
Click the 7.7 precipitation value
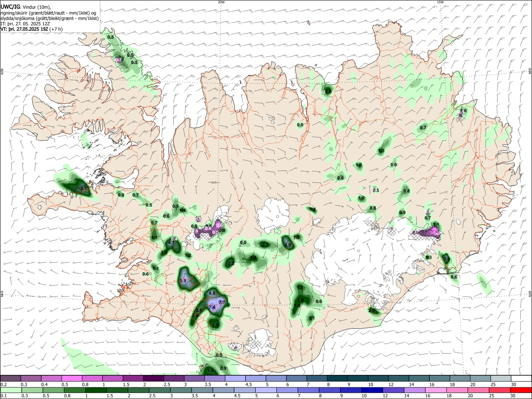(x=222, y=302)
